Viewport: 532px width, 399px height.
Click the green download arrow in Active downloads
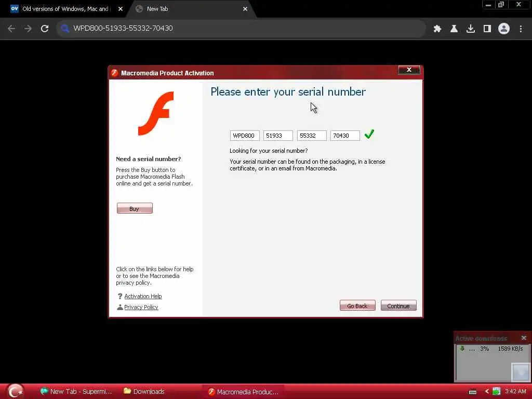pyautogui.click(x=462, y=349)
